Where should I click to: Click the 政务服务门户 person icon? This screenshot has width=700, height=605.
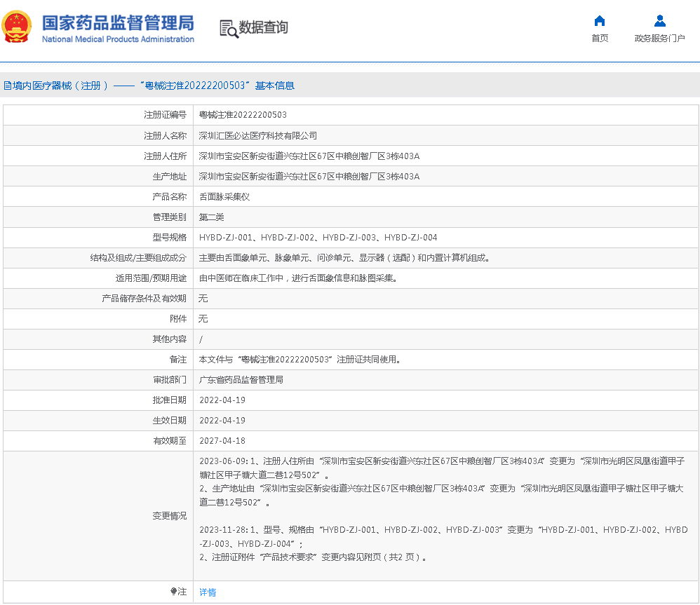point(659,21)
